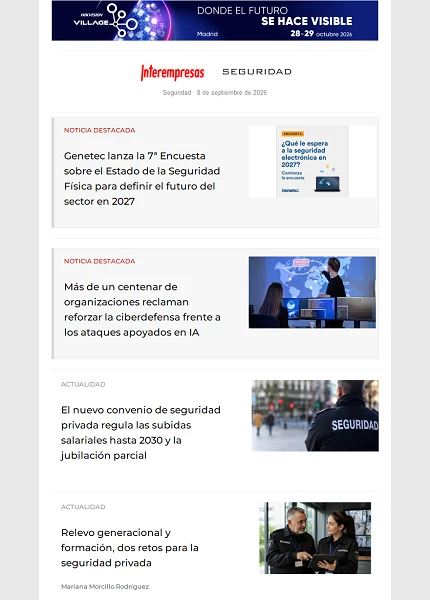Viewport: 430px width, 600px height.
Task: Open the world map cyberdefense thumbnail
Action: [312, 292]
